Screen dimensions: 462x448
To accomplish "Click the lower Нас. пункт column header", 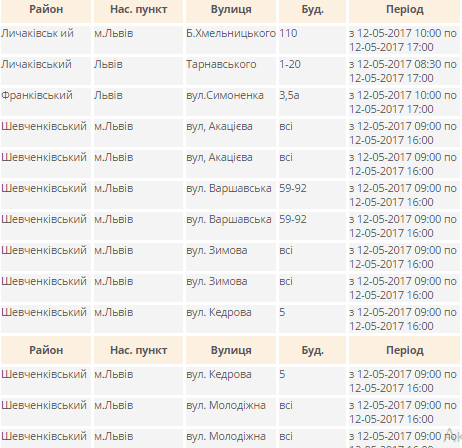I will pos(138,350).
